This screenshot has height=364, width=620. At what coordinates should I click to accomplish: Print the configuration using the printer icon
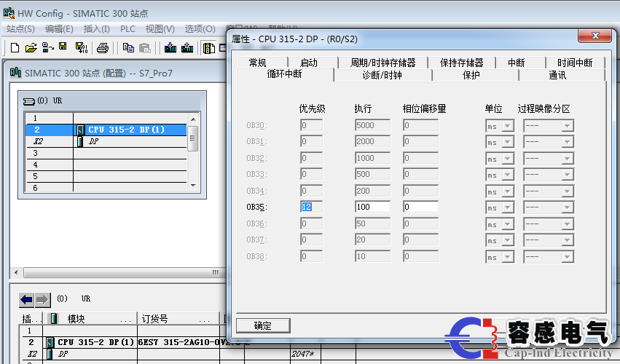pyautogui.click(x=103, y=48)
